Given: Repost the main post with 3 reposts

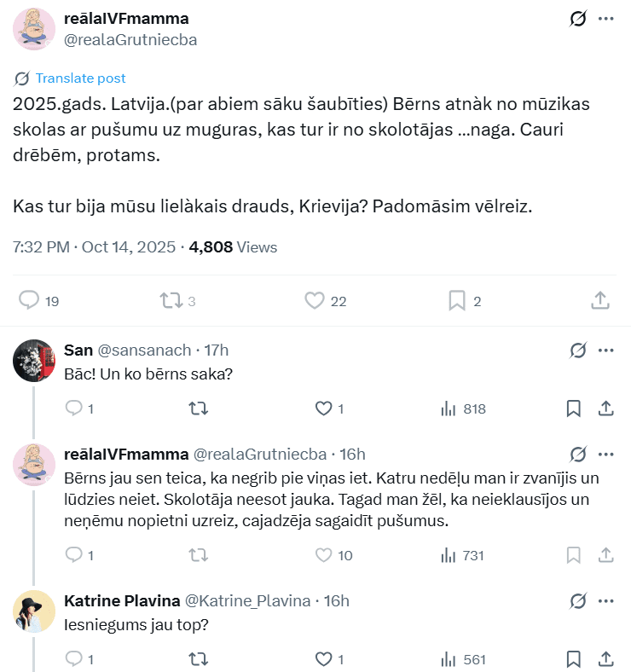Looking at the screenshot, I should pos(171,300).
